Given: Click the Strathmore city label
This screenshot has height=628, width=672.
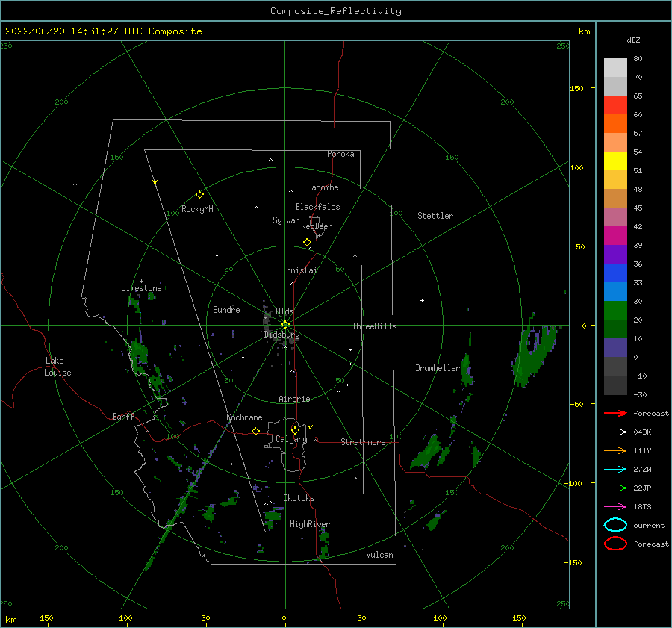Looking at the screenshot, I should click(363, 442).
